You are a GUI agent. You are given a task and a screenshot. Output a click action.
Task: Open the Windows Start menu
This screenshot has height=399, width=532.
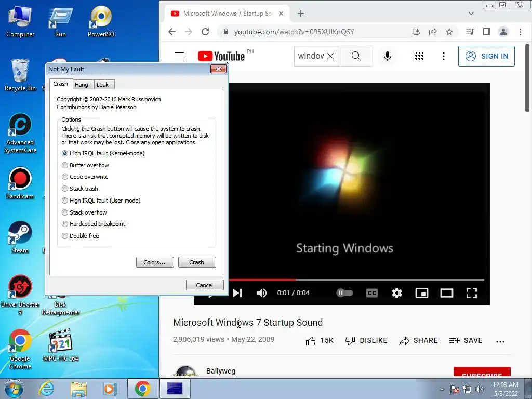coord(14,389)
